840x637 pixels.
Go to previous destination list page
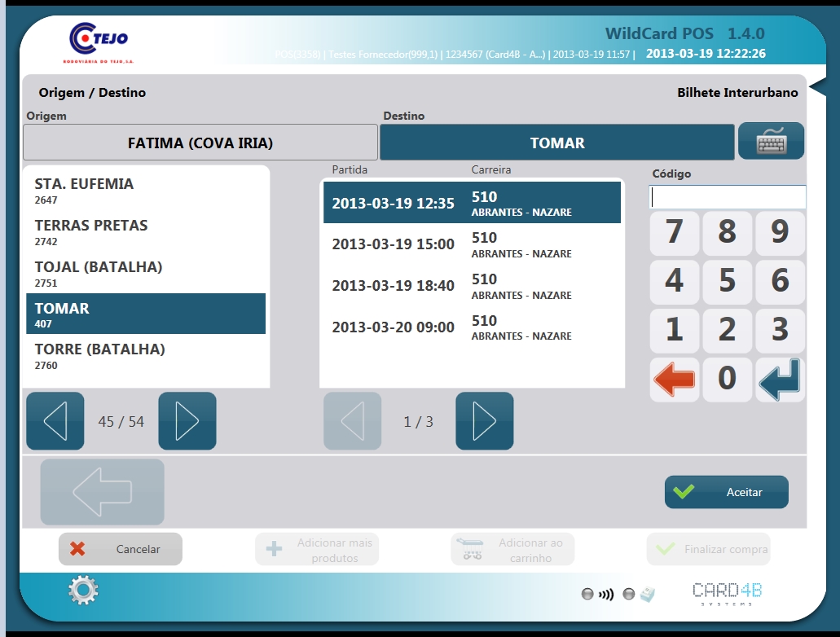[x=55, y=421]
